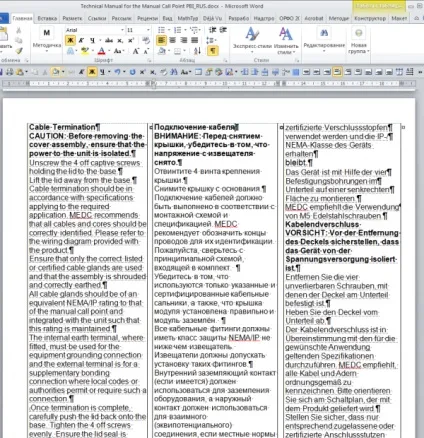
Task: Click the Text Effects glowing A icon
Action: (71, 51)
